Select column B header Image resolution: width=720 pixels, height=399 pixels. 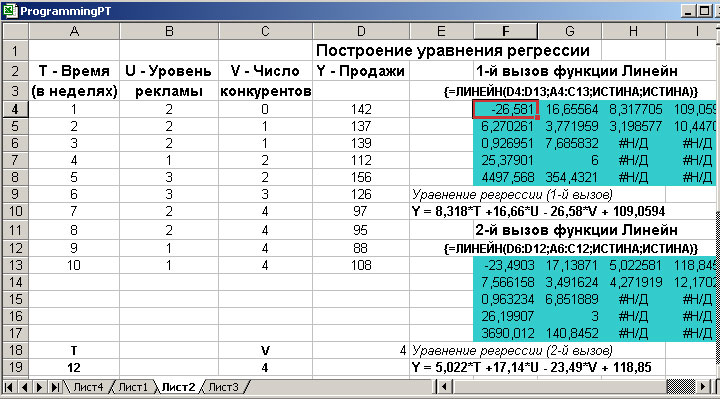point(169,31)
